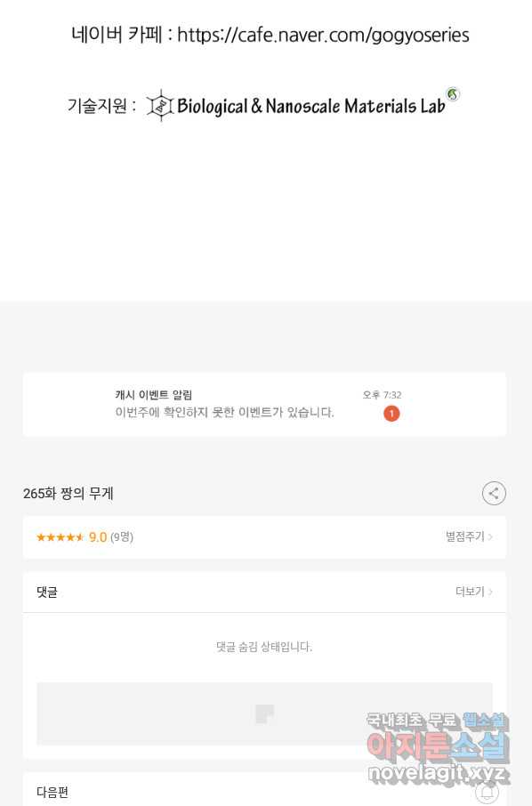Click 별점주기 to rate this episode
This screenshot has width=532, height=806.
464,536
